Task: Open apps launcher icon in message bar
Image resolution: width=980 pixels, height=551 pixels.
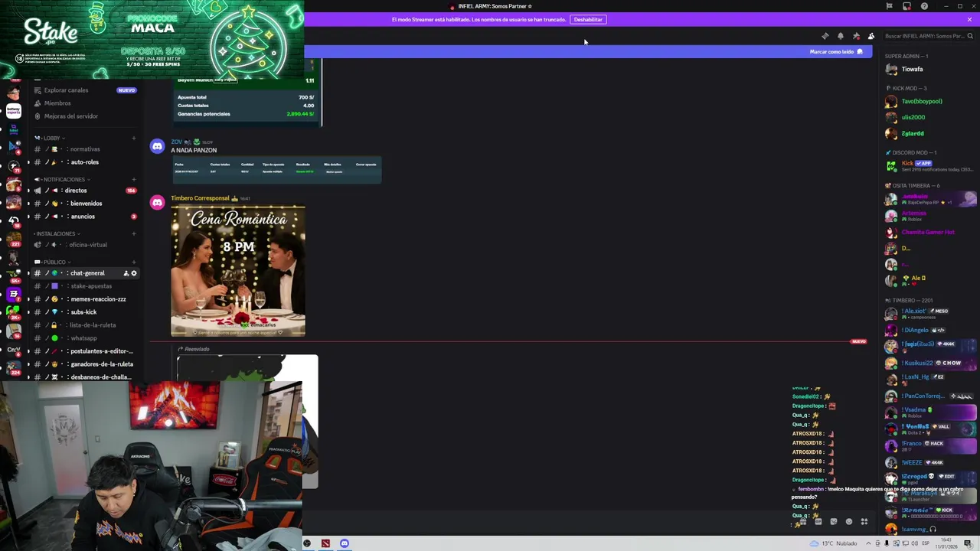Action: pyautogui.click(x=864, y=522)
